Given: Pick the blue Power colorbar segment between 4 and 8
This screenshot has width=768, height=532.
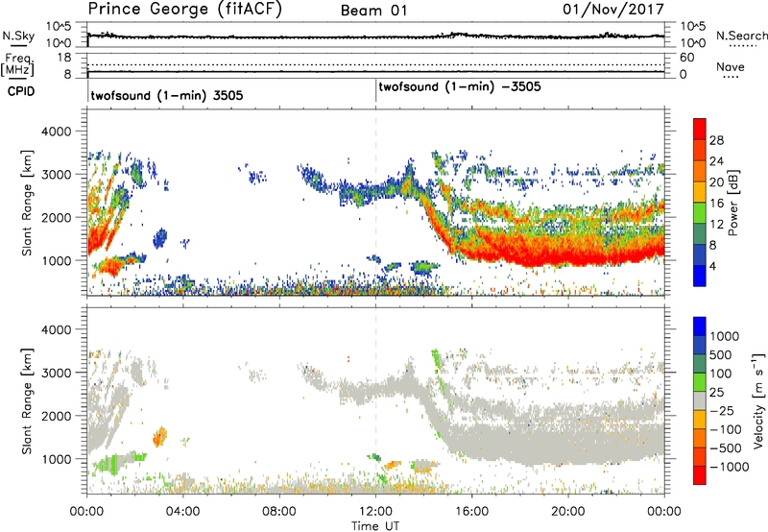Looking at the screenshot, I should coord(700,255).
